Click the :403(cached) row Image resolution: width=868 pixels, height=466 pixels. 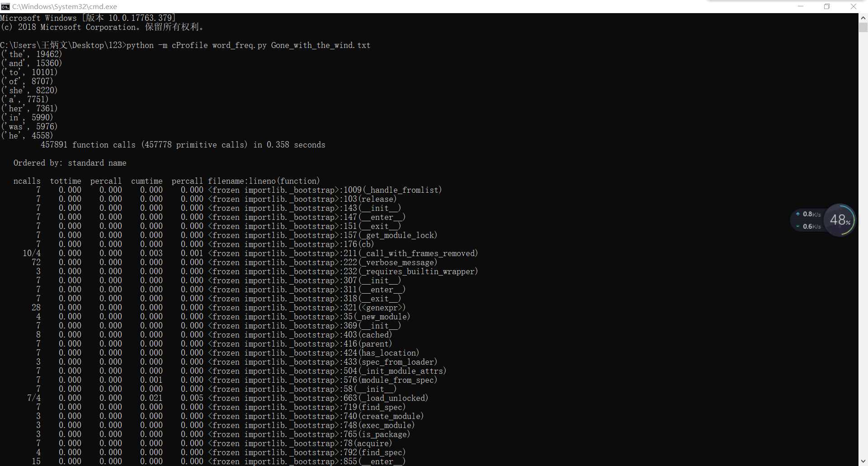click(214, 335)
